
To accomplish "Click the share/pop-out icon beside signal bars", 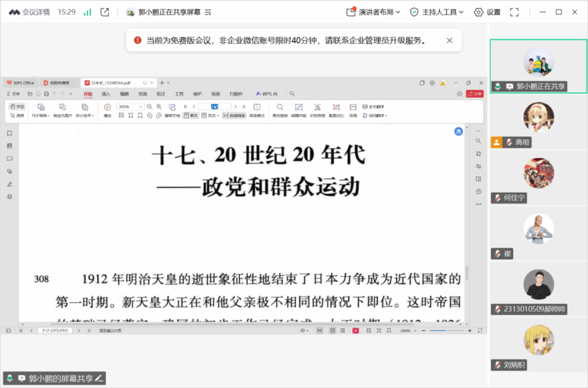I will tap(105, 12).
